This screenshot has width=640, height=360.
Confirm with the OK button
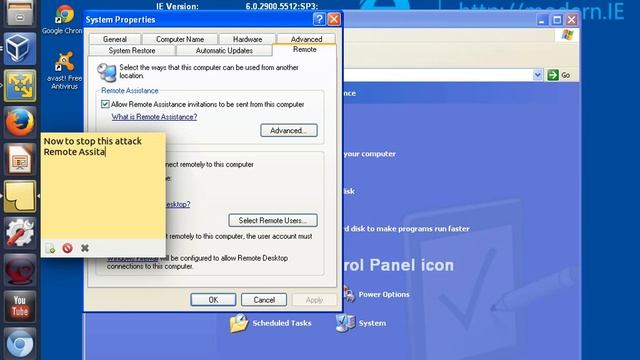[213, 300]
